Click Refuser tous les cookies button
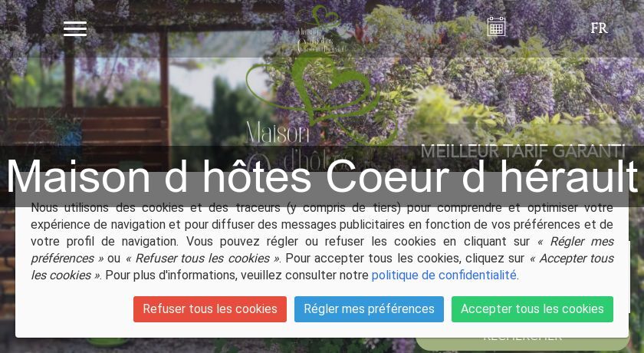The width and height of the screenshot is (644, 353). click(210, 309)
